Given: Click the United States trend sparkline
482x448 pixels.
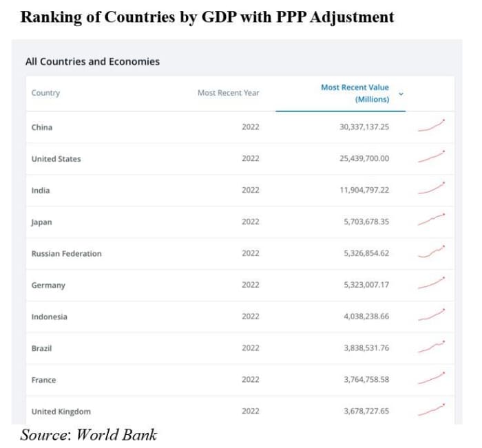Looking at the screenshot, I should tap(431, 157).
